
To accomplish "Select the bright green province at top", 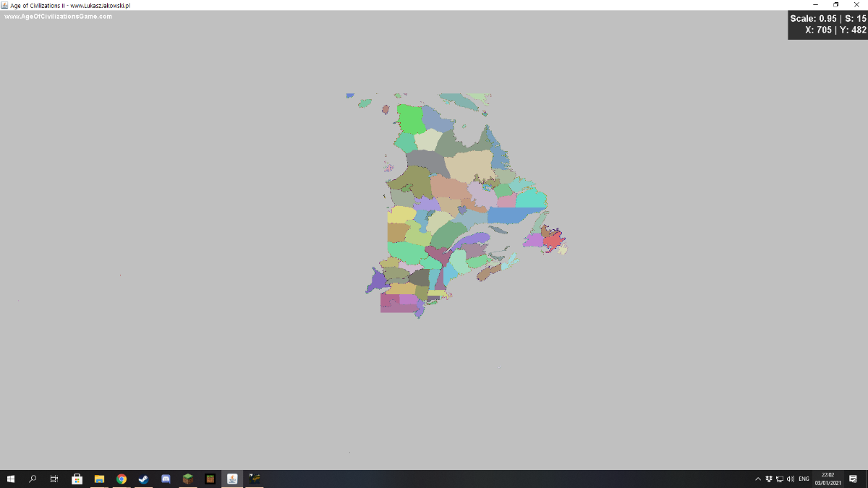I will coord(411,118).
